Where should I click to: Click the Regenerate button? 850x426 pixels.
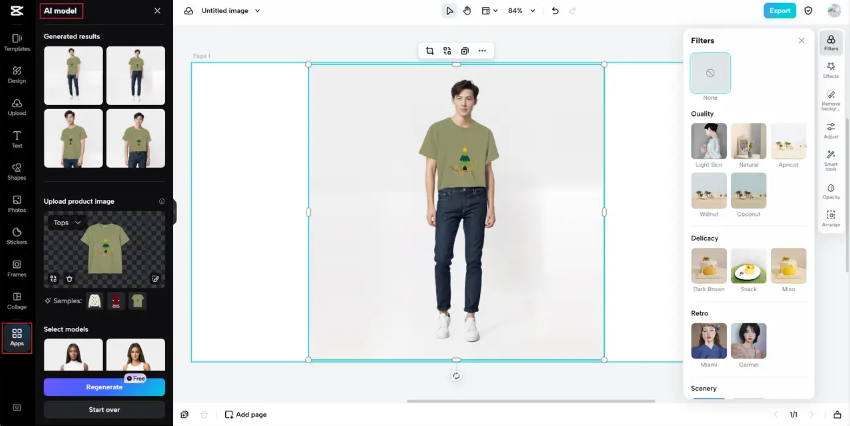pos(104,387)
